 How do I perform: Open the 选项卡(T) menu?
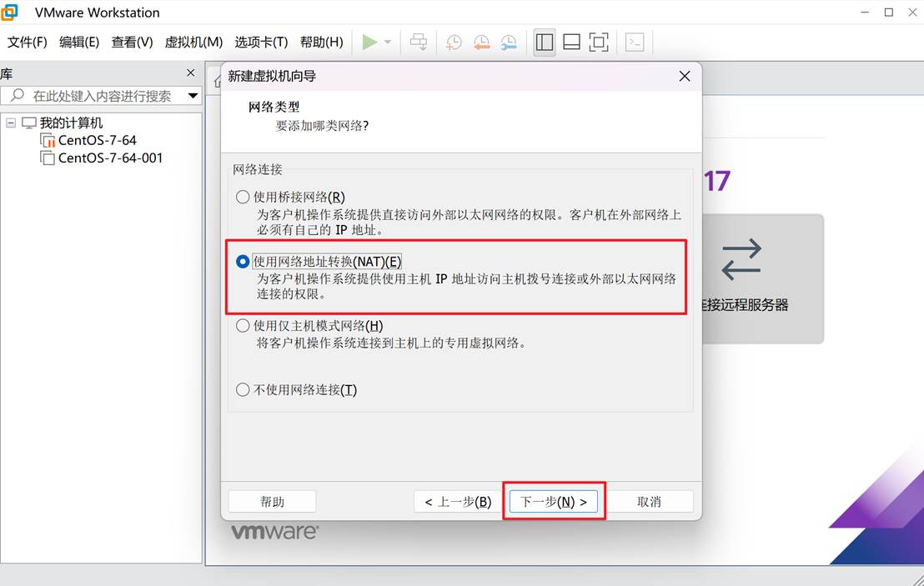click(x=261, y=42)
